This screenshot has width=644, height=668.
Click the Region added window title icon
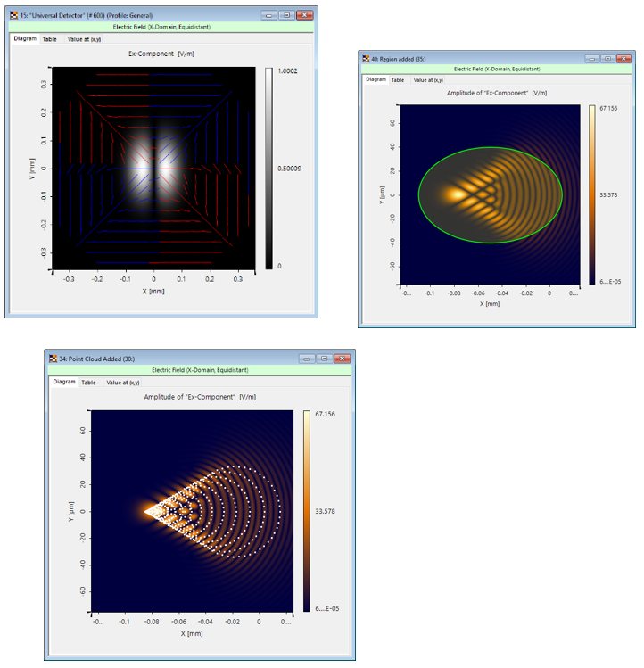point(364,59)
